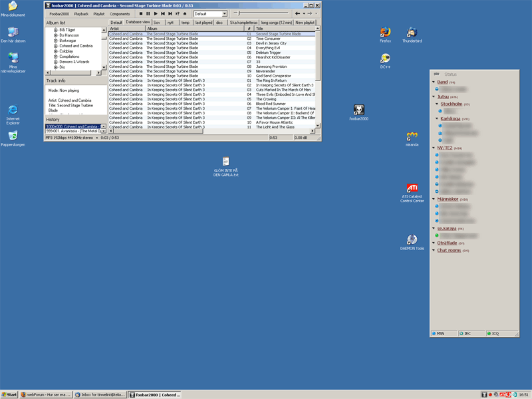This screenshot has height=399, width=532.
Task: Open the Playlist menu
Action: (x=98, y=14)
